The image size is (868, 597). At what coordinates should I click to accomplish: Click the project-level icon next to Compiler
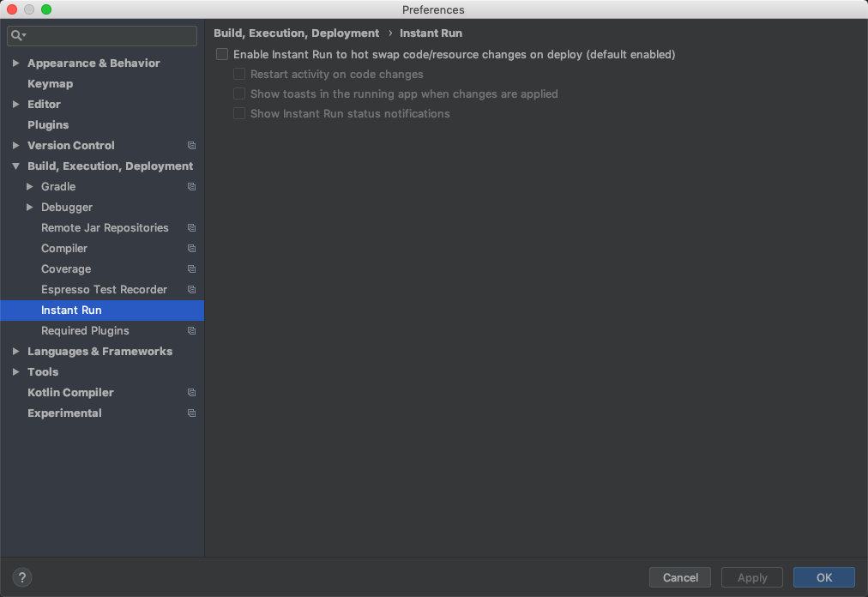(x=191, y=248)
